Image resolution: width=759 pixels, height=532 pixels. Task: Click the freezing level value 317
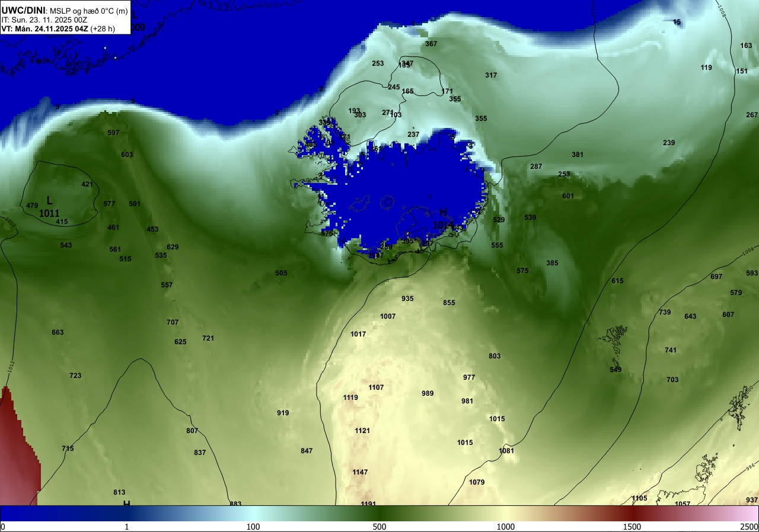(x=491, y=75)
